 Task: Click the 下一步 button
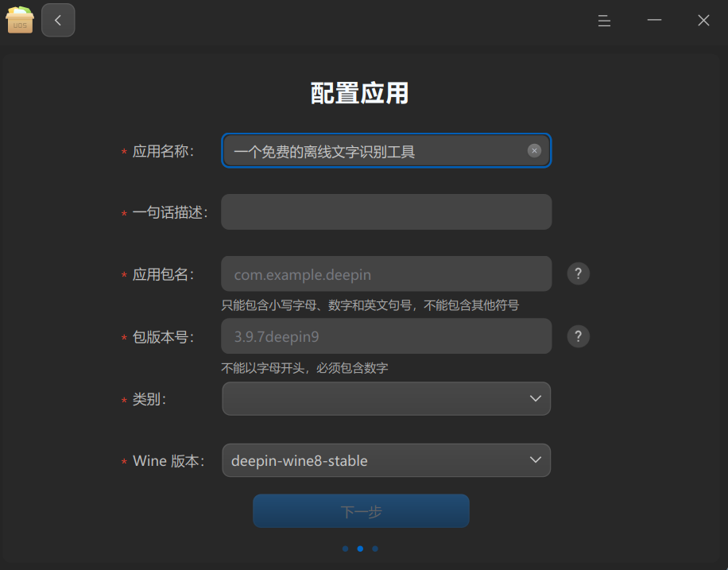pyautogui.click(x=361, y=511)
